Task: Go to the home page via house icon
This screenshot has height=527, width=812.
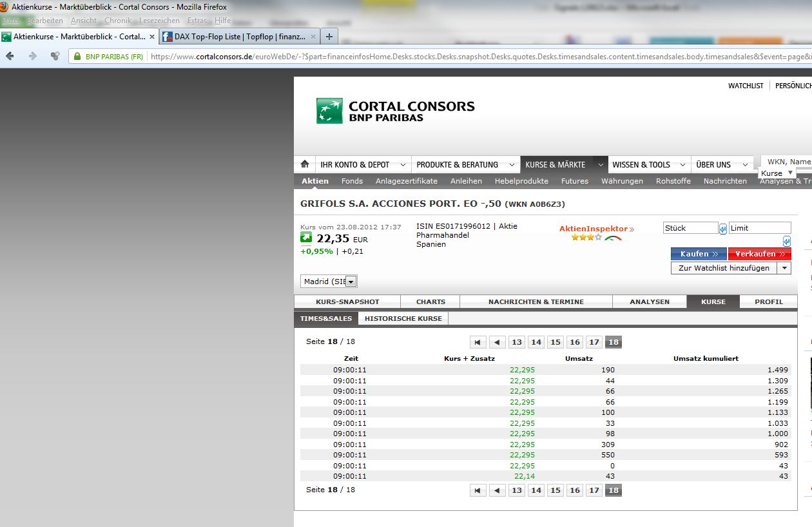Action: click(x=305, y=164)
